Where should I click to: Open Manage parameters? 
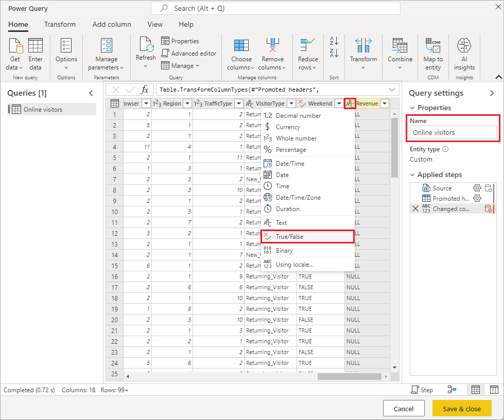[x=106, y=54]
